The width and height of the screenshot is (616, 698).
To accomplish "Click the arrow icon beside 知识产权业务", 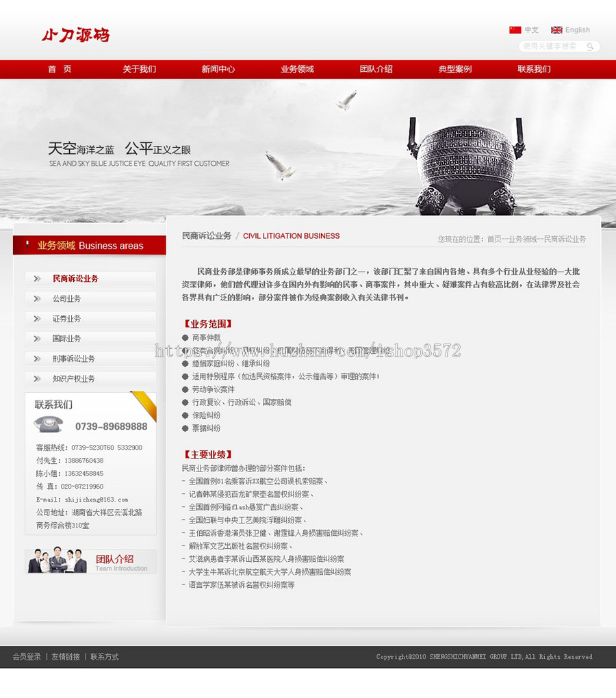I will pos(38,378).
